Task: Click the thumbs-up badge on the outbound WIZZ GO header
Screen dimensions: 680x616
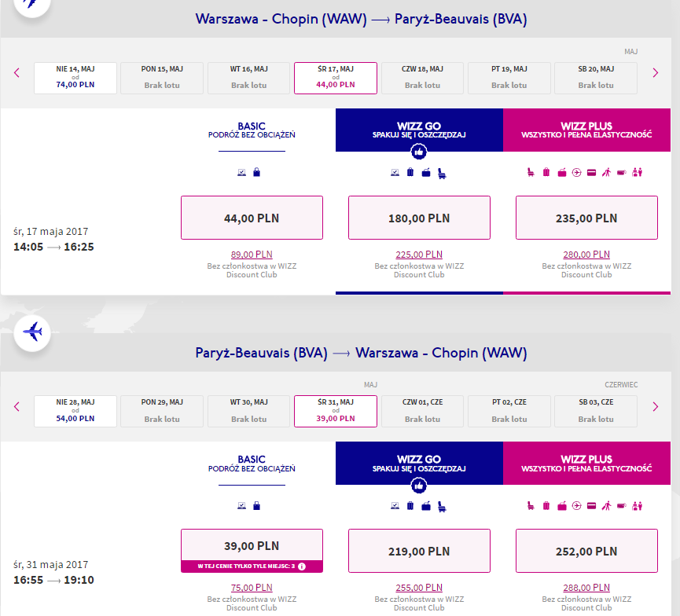Action: (419, 152)
